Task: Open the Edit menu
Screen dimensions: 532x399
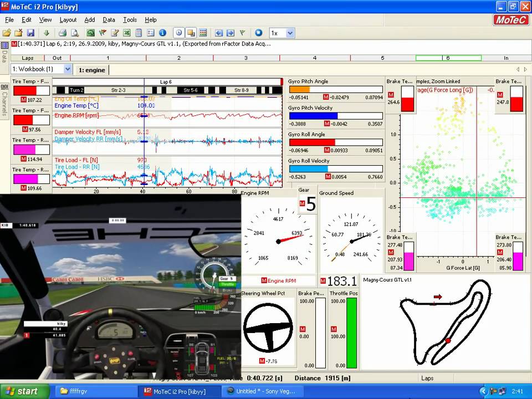Action: pos(27,20)
